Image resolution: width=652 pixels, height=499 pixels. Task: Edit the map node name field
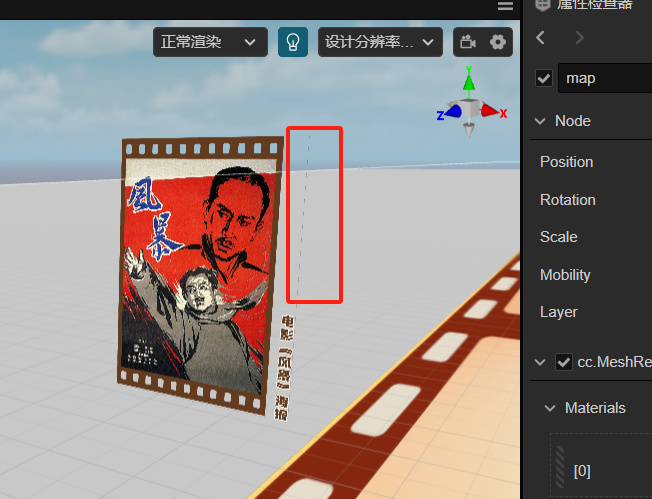coord(605,78)
